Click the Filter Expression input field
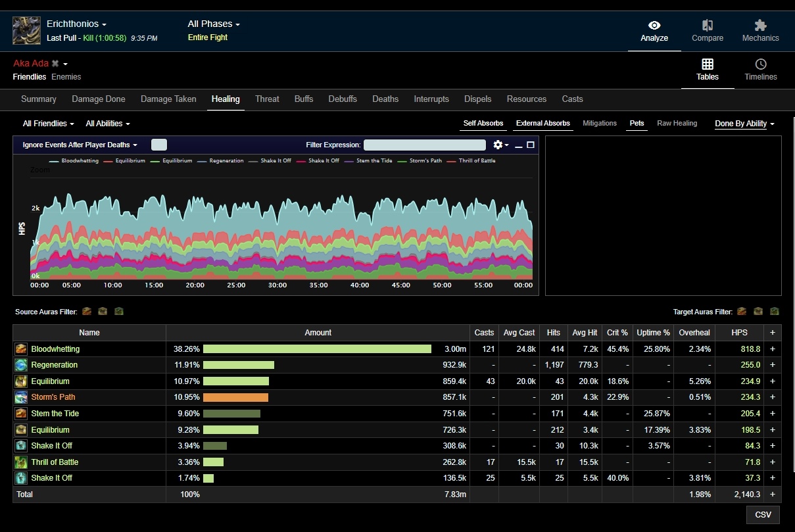 tap(424, 145)
